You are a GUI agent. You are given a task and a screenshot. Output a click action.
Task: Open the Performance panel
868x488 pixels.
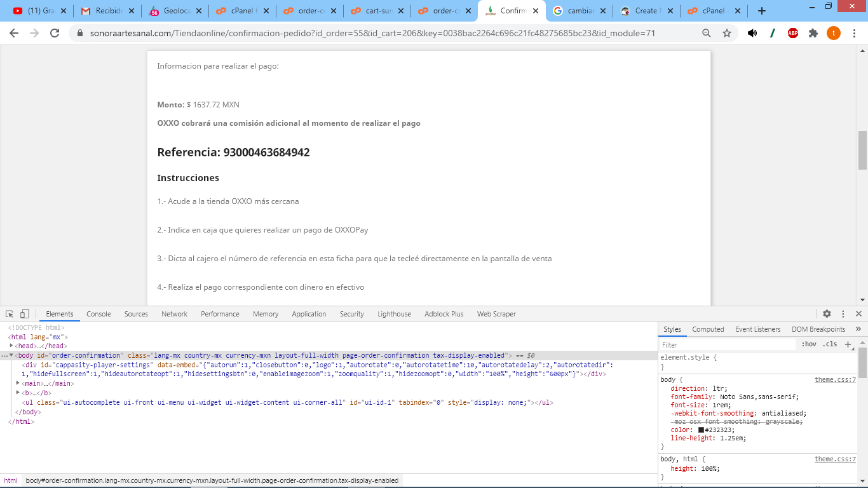tap(220, 314)
